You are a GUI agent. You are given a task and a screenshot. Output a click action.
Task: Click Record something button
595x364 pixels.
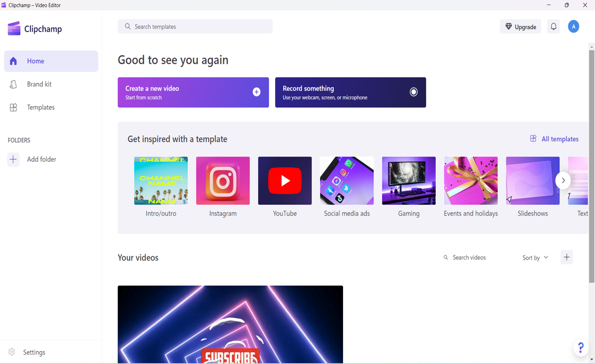(350, 93)
